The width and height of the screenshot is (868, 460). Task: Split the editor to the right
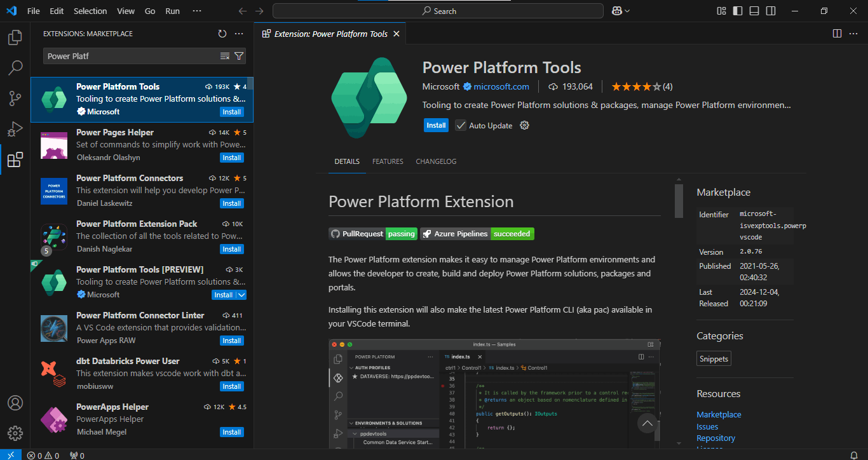(x=837, y=34)
